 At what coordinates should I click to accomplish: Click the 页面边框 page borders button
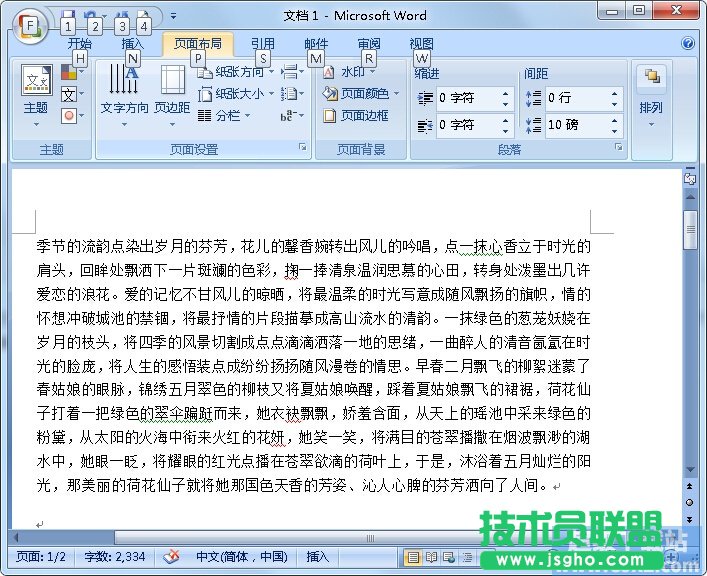[x=356, y=115]
